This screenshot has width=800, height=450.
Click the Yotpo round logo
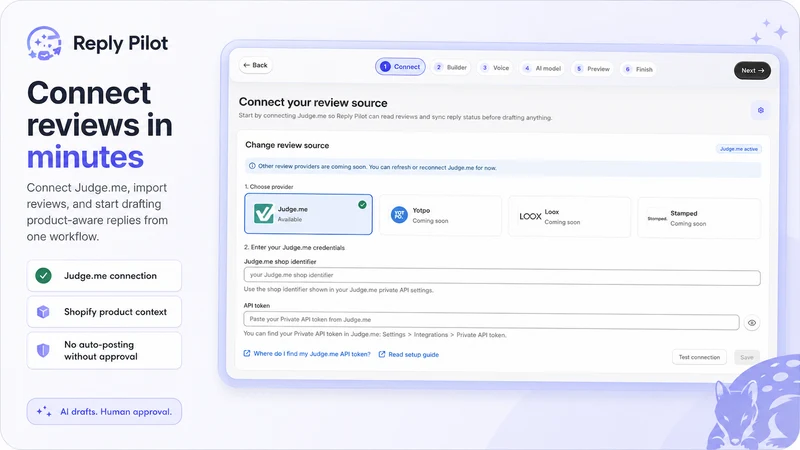[399, 215]
